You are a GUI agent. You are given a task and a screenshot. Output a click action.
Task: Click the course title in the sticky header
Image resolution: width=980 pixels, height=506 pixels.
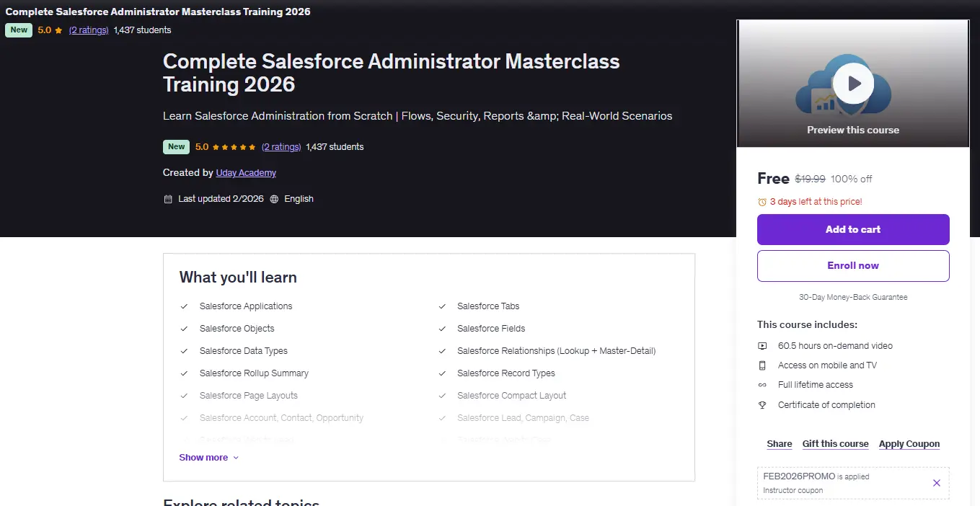158,12
